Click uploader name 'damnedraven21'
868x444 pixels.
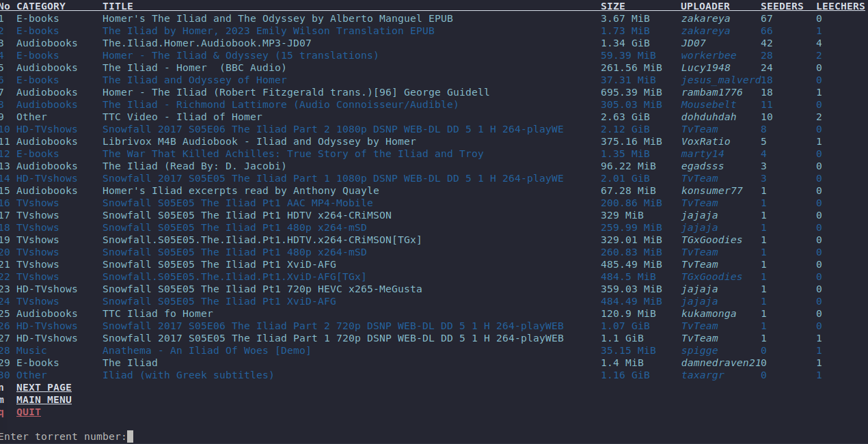[721, 363]
